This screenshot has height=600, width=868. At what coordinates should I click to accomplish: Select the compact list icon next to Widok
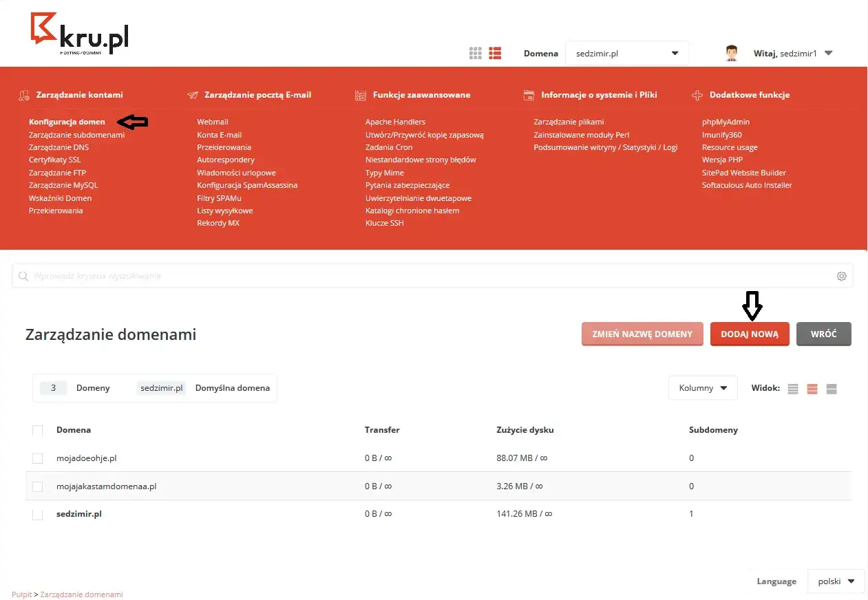pos(792,388)
